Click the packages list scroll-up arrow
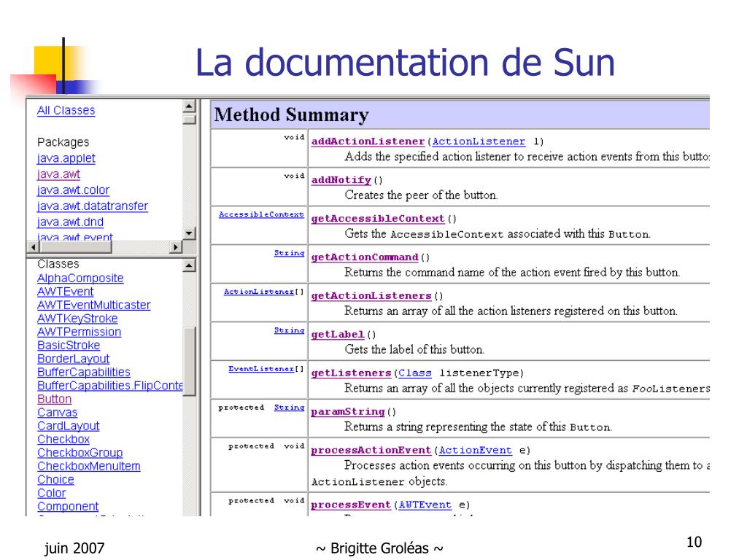This screenshot has height=560, width=747. (x=189, y=106)
